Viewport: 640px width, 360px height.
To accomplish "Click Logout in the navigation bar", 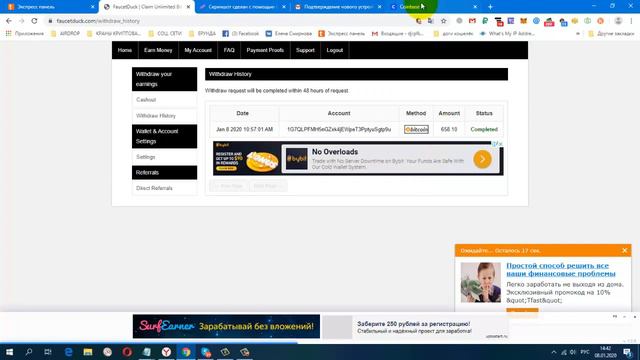I will (x=335, y=50).
